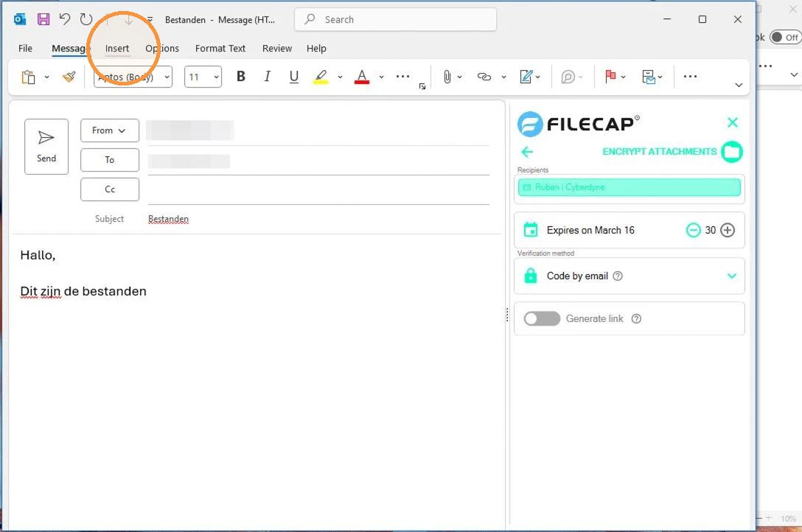
Task: Expand verification method Code by email dropdown
Action: [x=732, y=276]
